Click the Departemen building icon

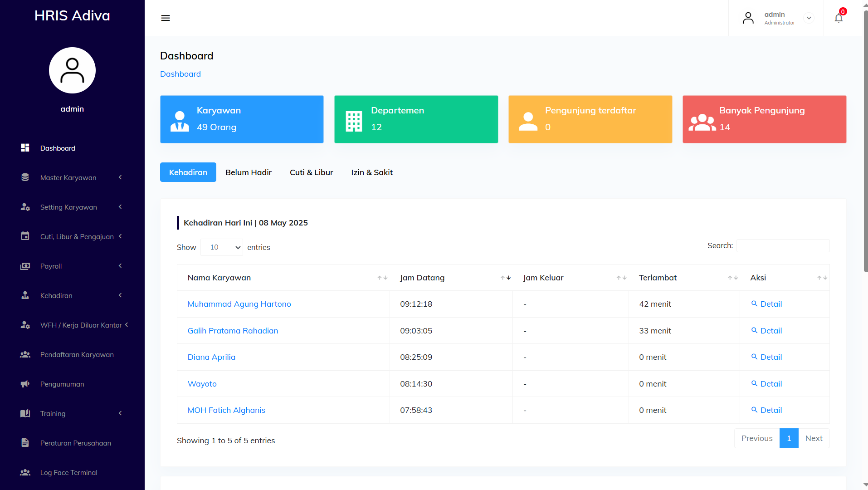[354, 121]
